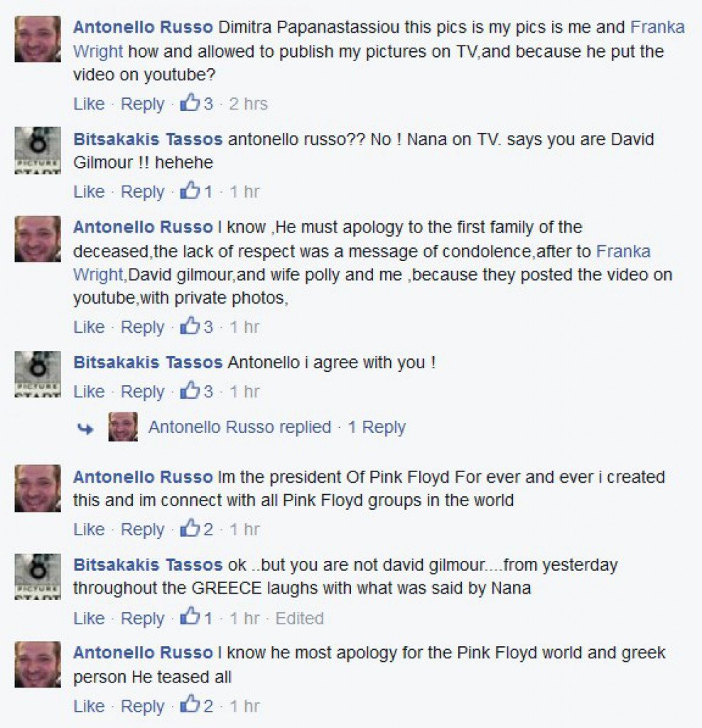Open the likes icon next to the Edited comment
Image resolution: width=702 pixels, height=728 pixels.
pyautogui.click(x=190, y=617)
